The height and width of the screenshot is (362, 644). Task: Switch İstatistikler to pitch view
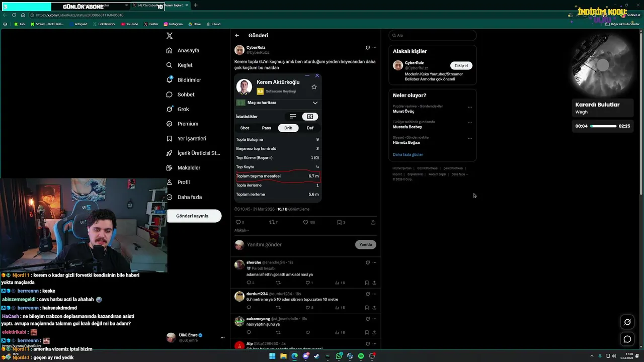pos(310,116)
